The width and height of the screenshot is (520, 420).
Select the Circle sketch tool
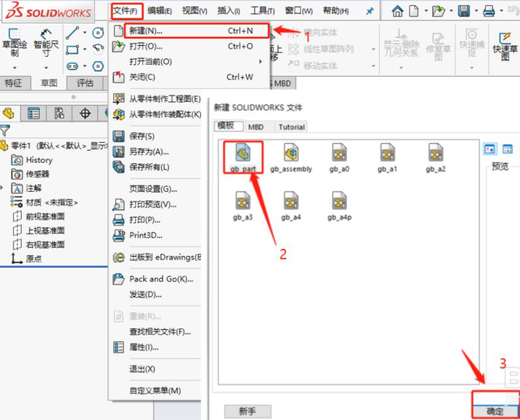(98, 33)
